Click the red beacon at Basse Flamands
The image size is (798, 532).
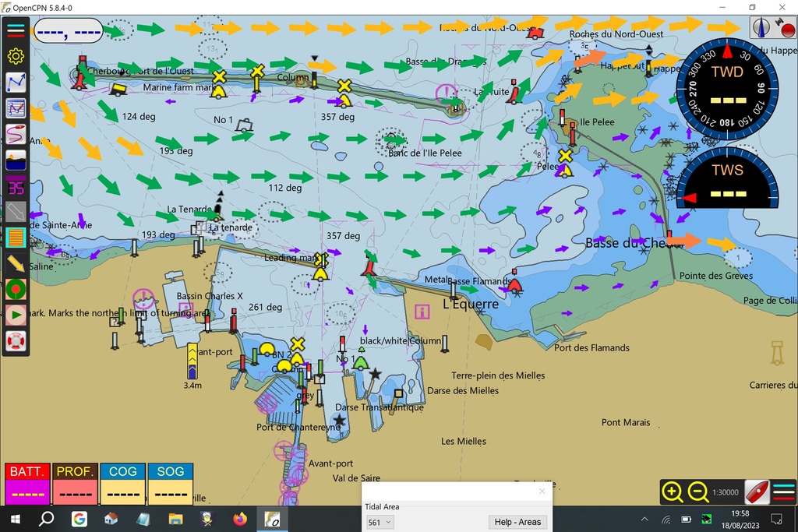tap(514, 282)
